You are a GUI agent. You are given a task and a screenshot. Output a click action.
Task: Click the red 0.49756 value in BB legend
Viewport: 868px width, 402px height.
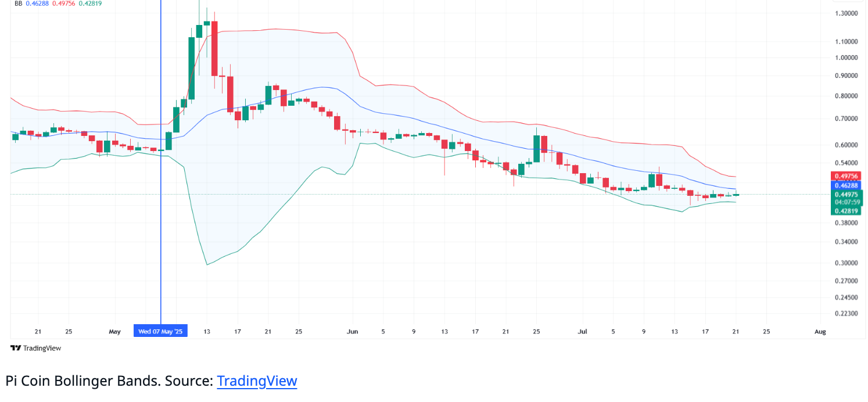pyautogui.click(x=64, y=3)
